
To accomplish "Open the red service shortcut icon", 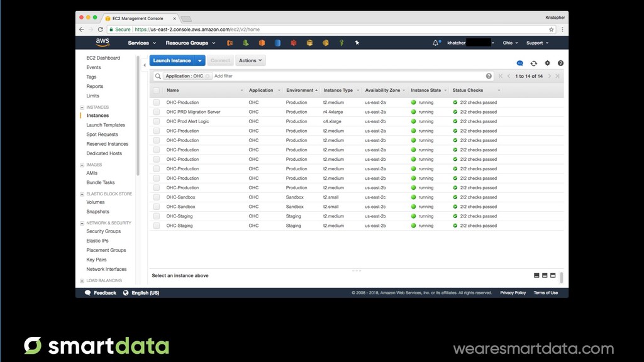I will point(294,43).
